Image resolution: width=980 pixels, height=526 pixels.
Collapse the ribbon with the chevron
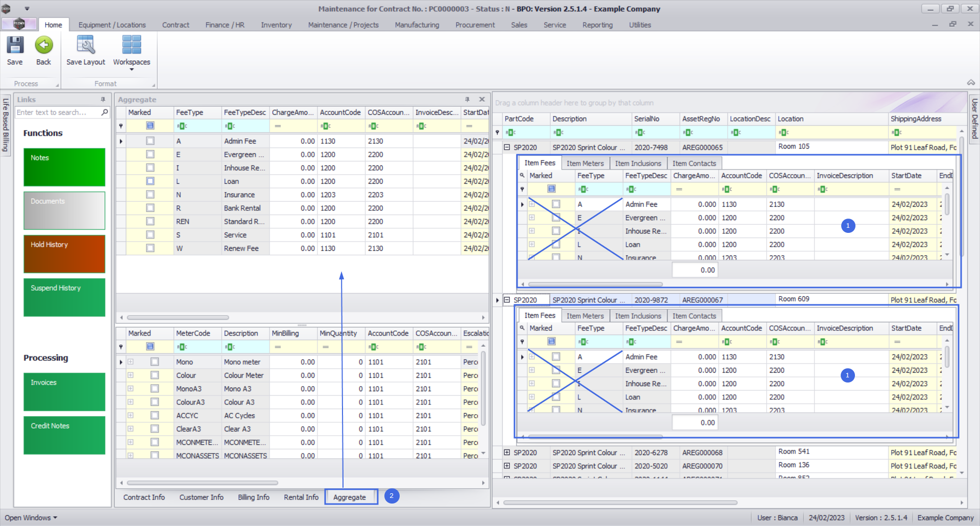971,82
